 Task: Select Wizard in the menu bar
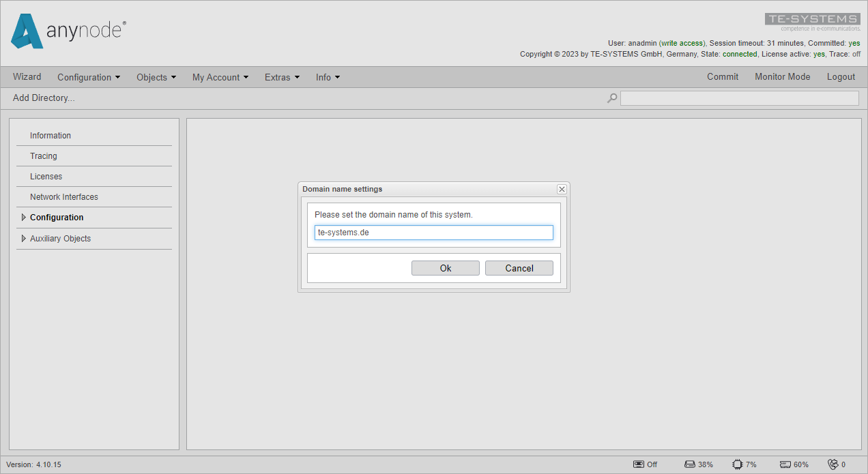coord(27,76)
